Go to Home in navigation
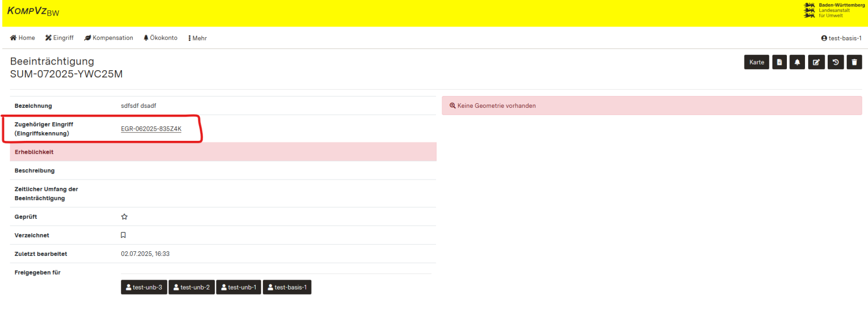This screenshot has width=868, height=322. 23,38
